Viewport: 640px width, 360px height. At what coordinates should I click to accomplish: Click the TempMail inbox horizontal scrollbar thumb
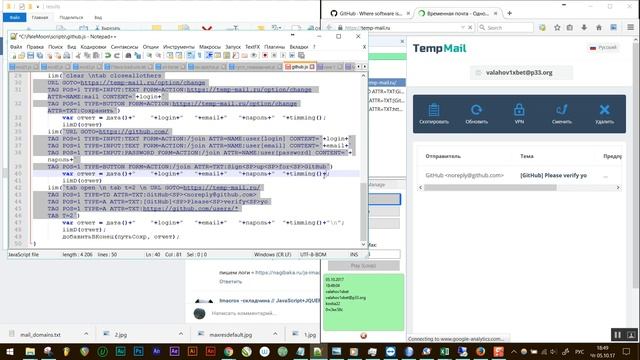pos(490,187)
